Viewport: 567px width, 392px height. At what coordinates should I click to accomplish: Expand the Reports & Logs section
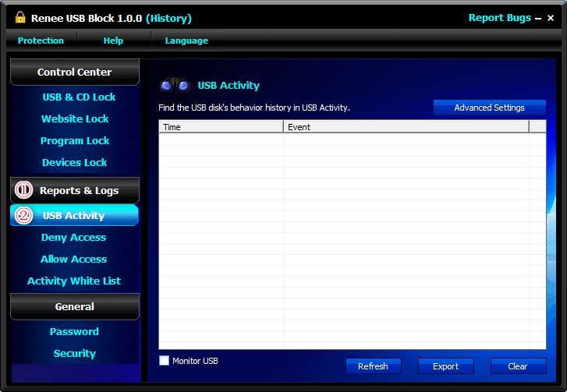(75, 190)
